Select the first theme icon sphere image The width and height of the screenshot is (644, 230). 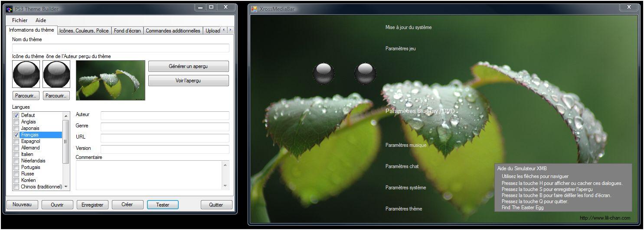(26, 74)
